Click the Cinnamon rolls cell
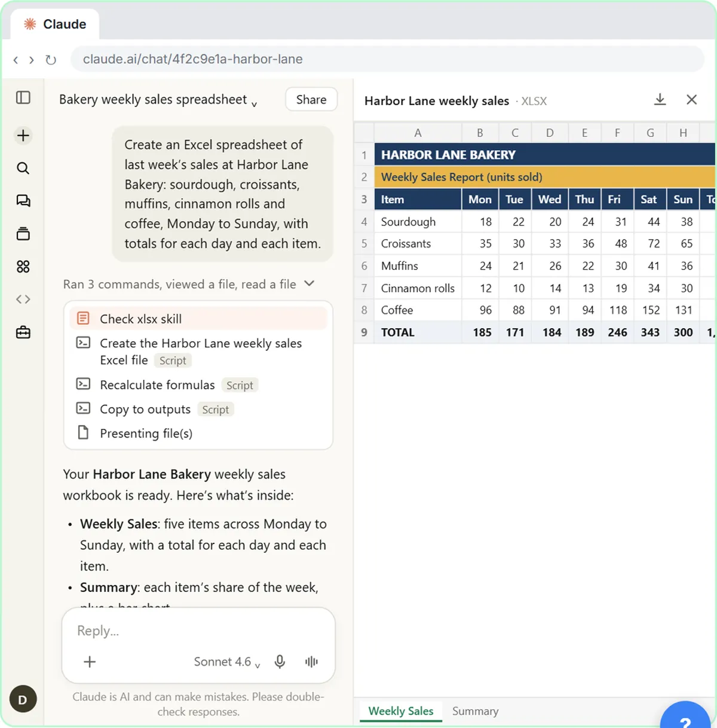Image resolution: width=717 pixels, height=728 pixels. coord(418,288)
